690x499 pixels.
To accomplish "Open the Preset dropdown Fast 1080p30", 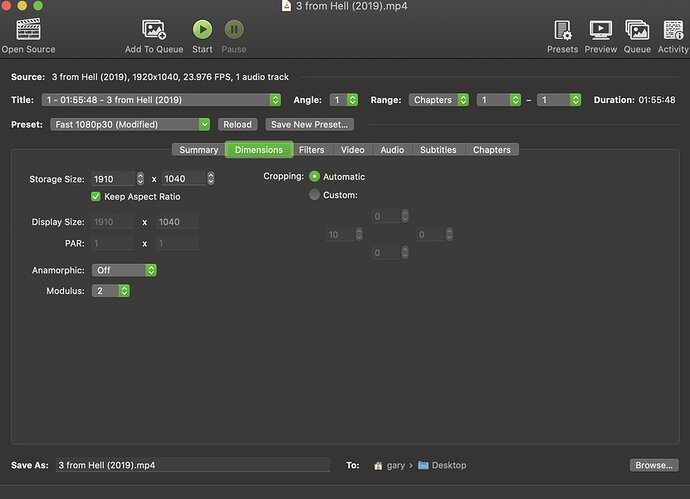I will [x=130, y=125].
